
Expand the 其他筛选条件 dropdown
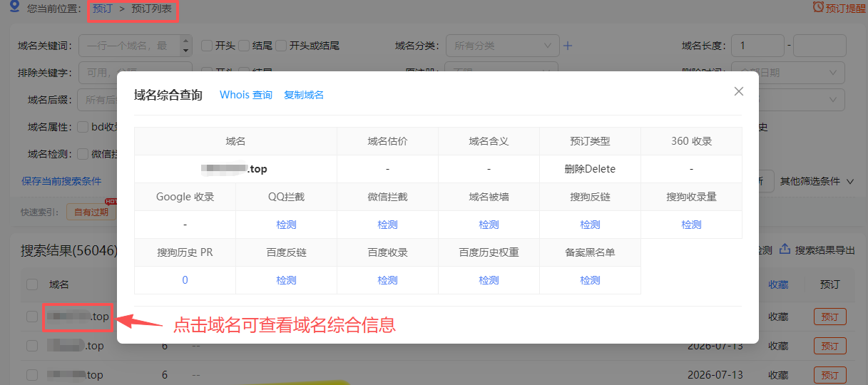(x=817, y=181)
